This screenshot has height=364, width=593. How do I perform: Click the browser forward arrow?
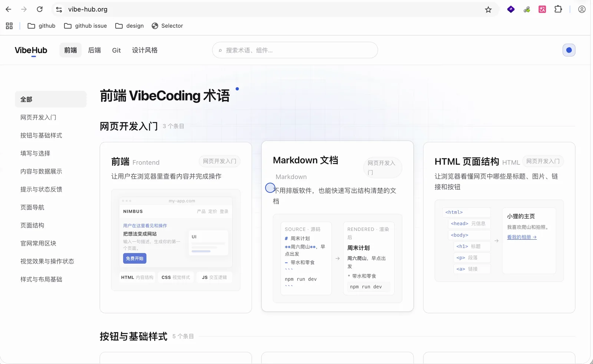[x=24, y=9]
